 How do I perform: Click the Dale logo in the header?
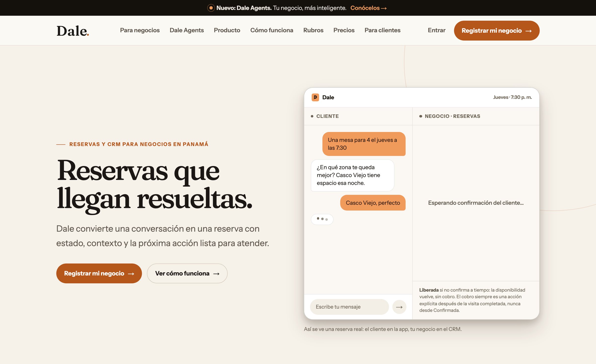[x=73, y=31]
